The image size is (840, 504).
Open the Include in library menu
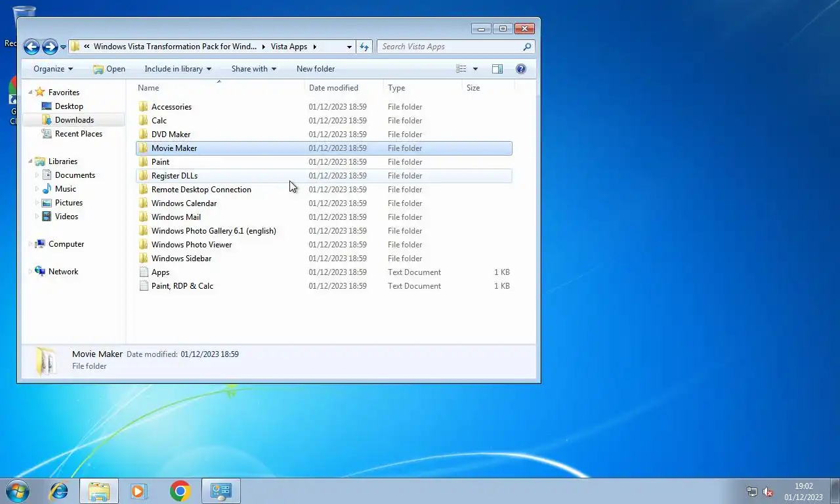(x=178, y=69)
